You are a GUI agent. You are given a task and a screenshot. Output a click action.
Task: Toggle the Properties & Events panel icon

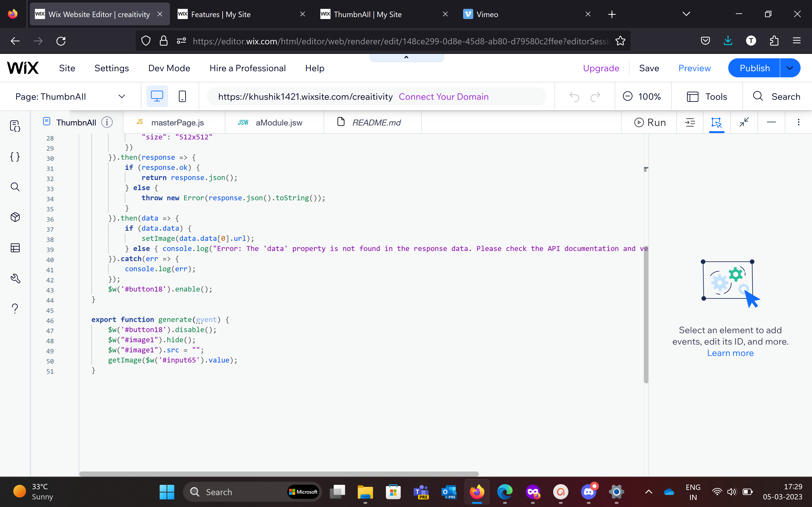click(716, 122)
